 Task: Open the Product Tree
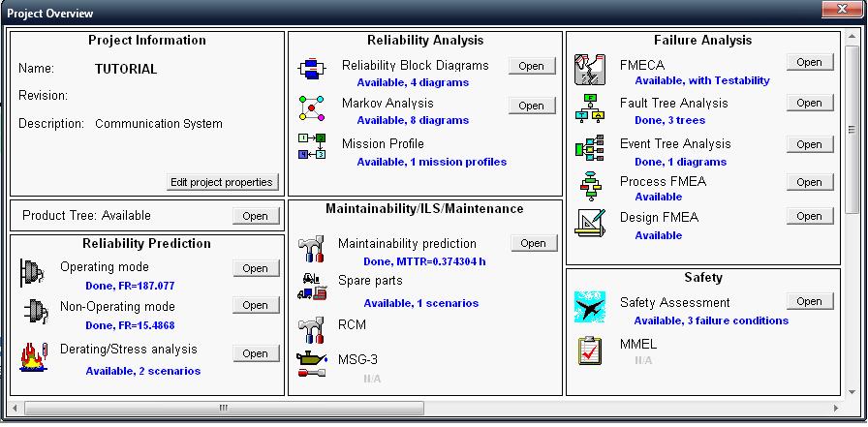tap(255, 216)
